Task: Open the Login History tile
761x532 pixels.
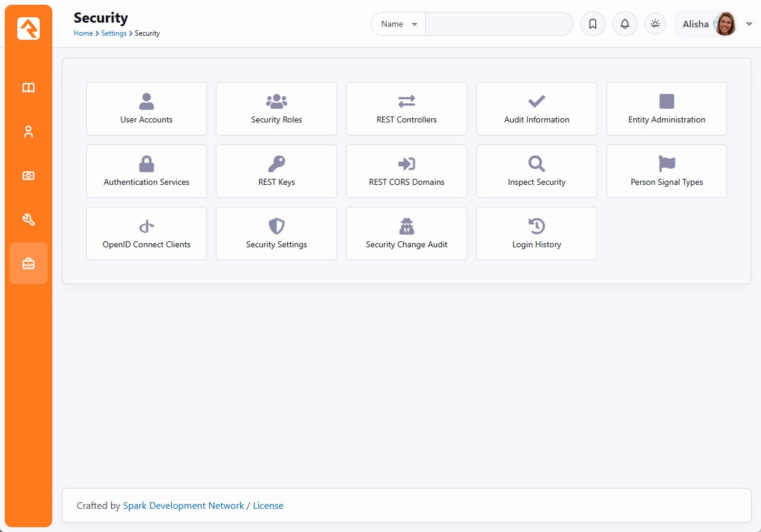Action: (x=536, y=234)
